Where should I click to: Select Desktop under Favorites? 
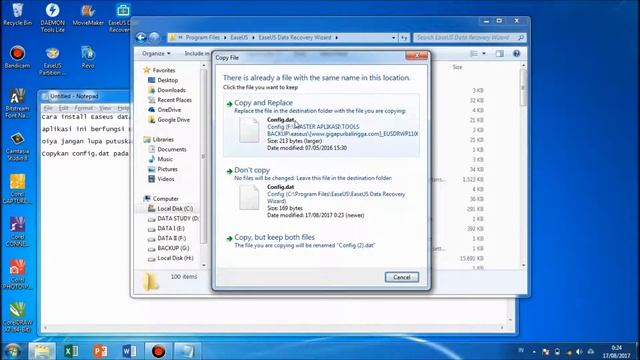[x=167, y=80]
